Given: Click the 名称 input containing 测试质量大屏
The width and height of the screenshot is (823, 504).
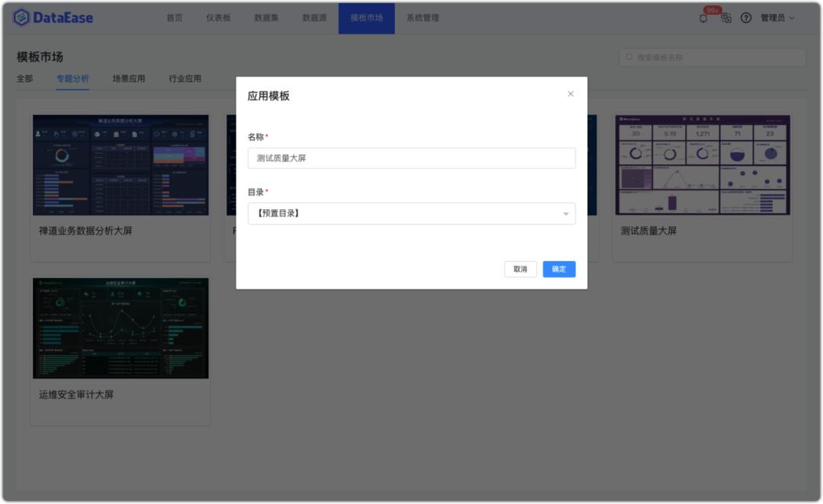Looking at the screenshot, I should (413, 158).
